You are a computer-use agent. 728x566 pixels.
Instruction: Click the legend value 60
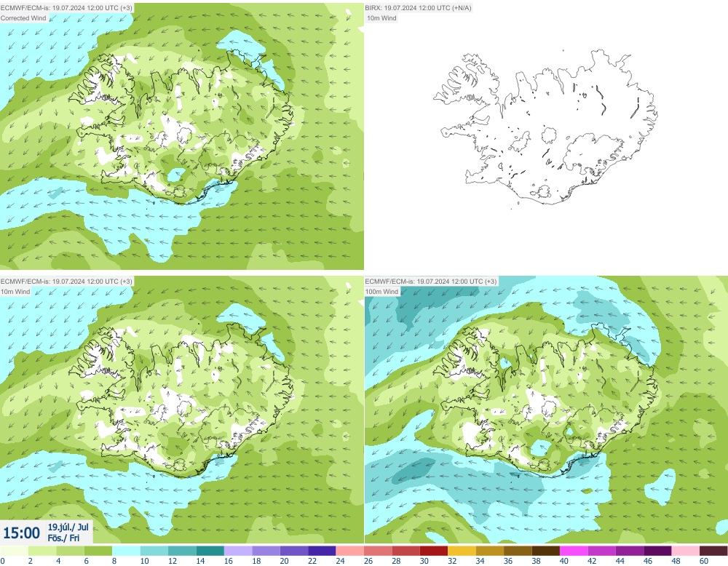[x=704, y=561]
